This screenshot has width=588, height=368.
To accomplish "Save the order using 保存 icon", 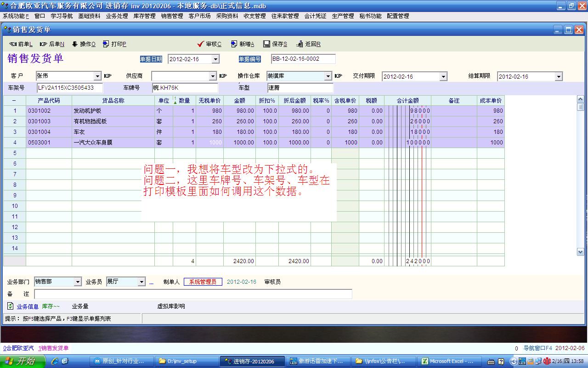I will click(266, 44).
